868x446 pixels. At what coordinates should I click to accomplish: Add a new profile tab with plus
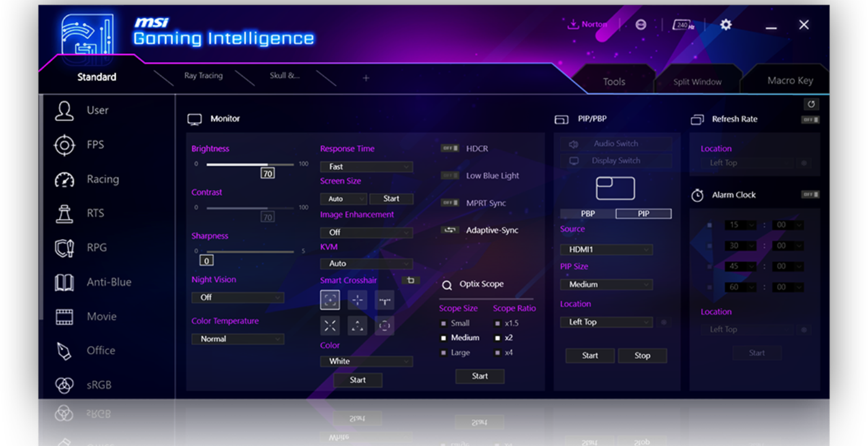(x=366, y=78)
